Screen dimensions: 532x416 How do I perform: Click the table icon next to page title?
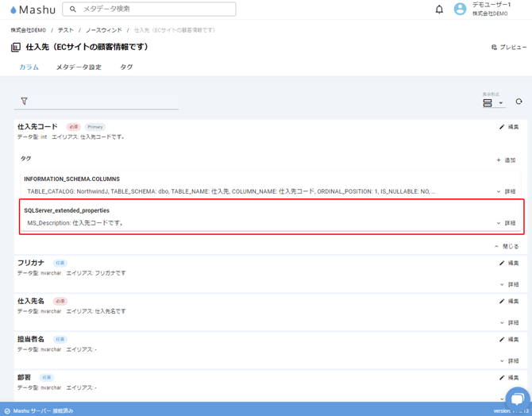[x=16, y=48]
